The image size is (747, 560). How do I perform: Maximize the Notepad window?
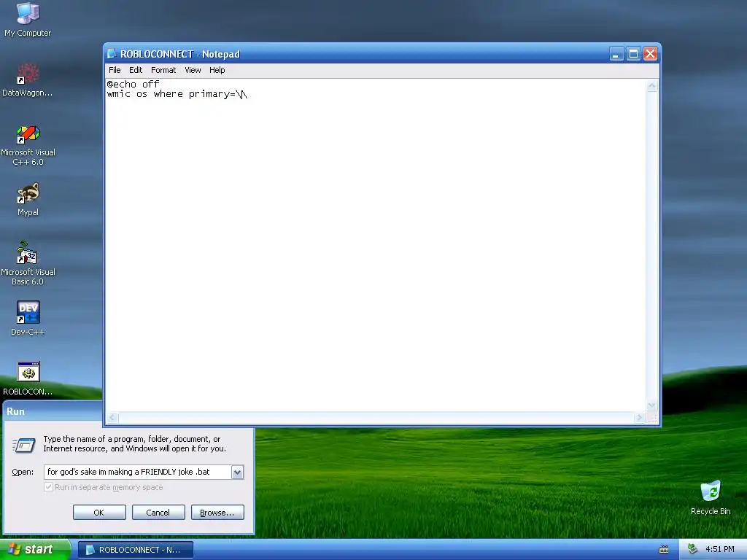[x=633, y=54]
